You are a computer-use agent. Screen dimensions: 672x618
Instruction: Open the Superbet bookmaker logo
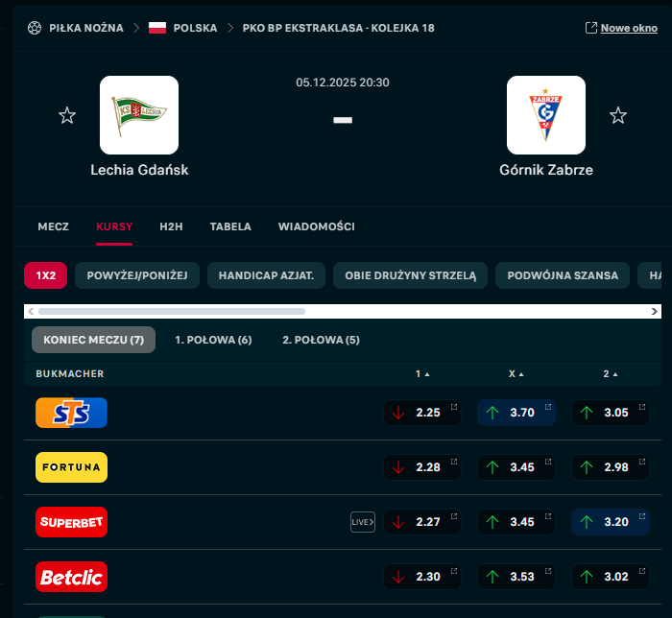click(x=71, y=522)
